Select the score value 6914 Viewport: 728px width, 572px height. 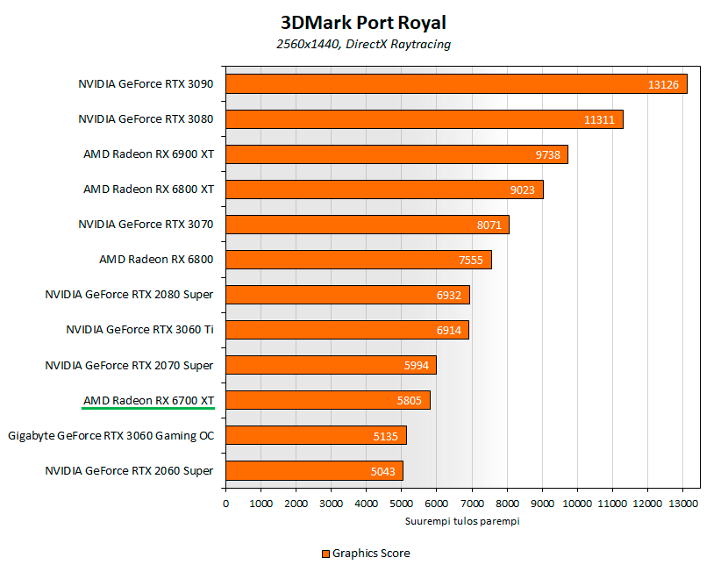449,331
